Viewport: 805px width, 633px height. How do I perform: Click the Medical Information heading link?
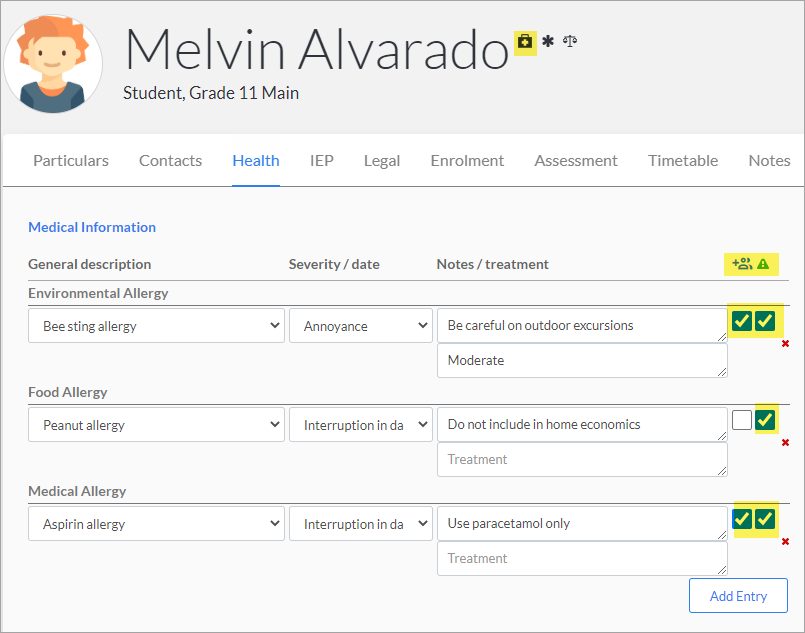pyautogui.click(x=92, y=227)
